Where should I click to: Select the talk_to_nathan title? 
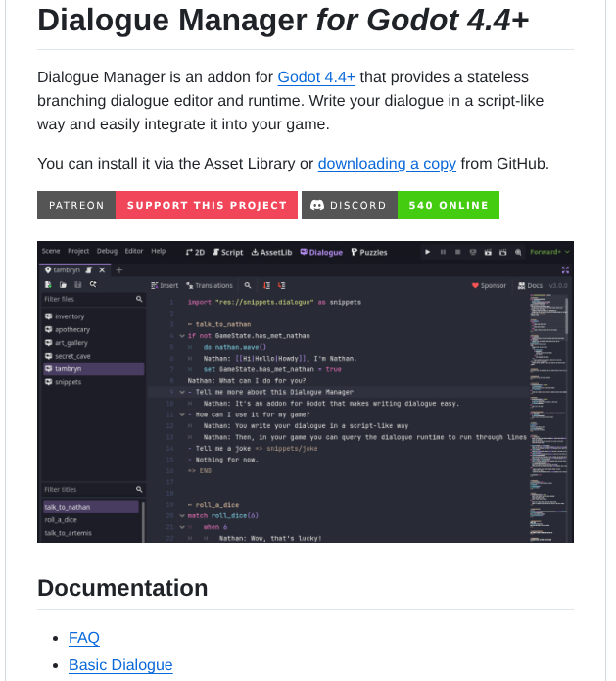[x=91, y=507]
